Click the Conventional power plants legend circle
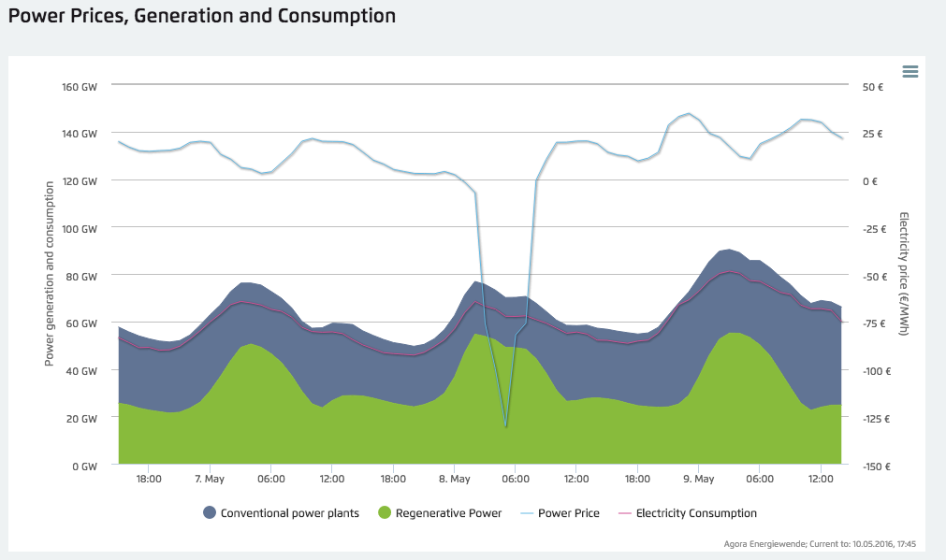 [210, 513]
